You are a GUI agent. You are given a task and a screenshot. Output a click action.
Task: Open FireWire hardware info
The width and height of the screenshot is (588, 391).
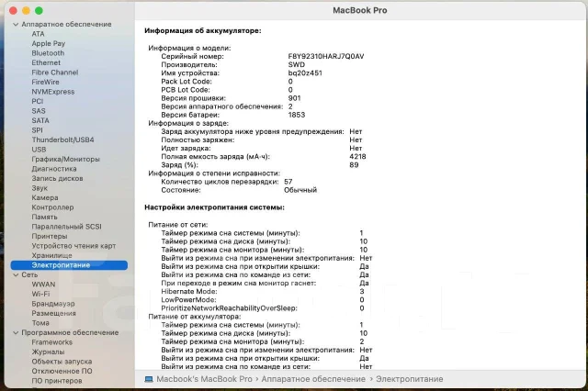tap(45, 82)
